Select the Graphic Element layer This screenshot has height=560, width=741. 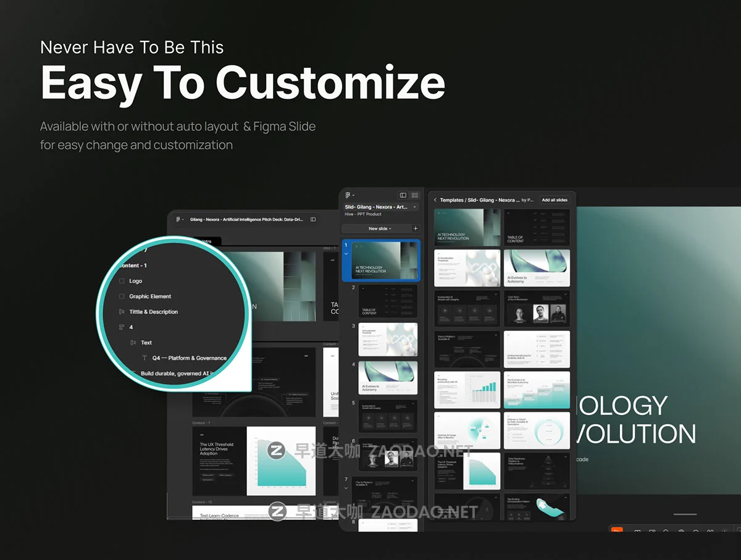pos(150,296)
